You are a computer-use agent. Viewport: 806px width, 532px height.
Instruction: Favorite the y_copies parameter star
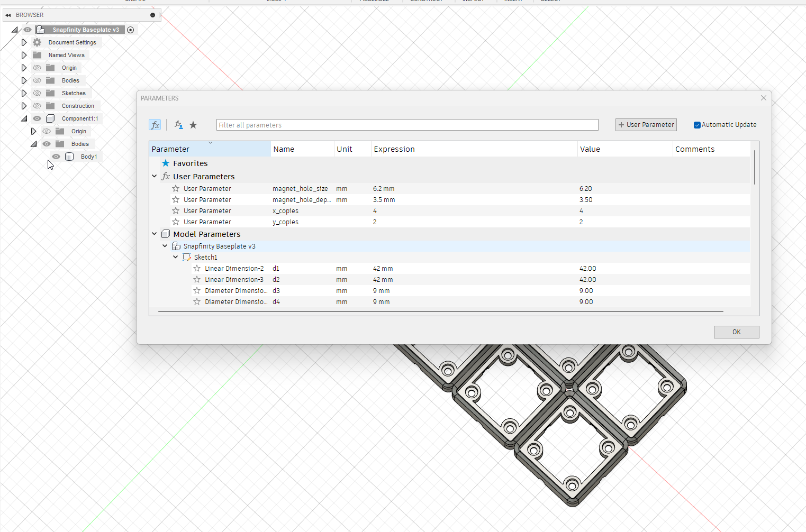[x=176, y=222]
